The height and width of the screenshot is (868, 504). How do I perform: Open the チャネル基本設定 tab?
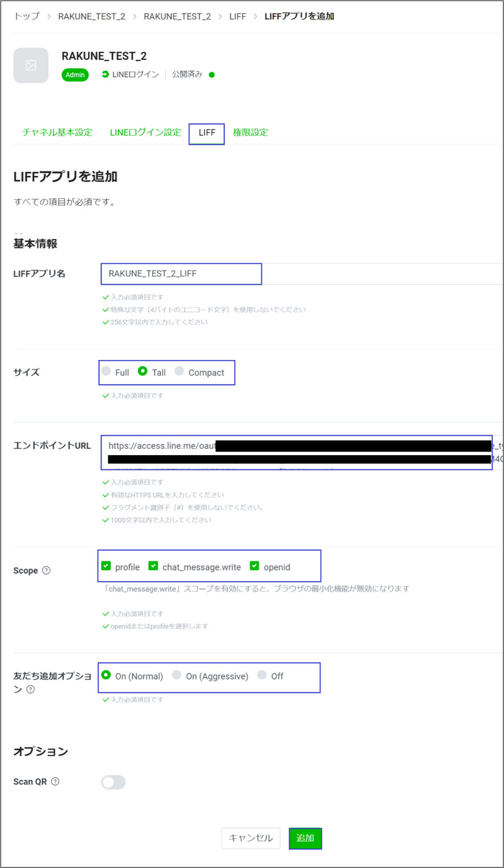tap(57, 132)
